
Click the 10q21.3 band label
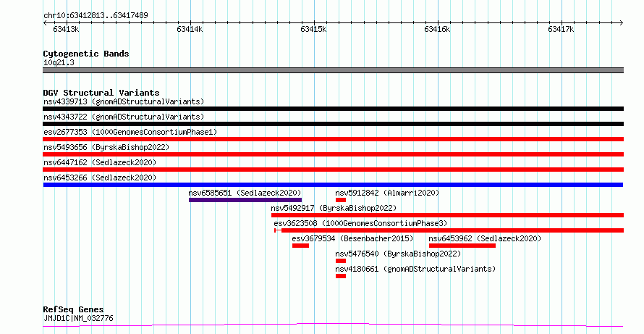click(59, 63)
